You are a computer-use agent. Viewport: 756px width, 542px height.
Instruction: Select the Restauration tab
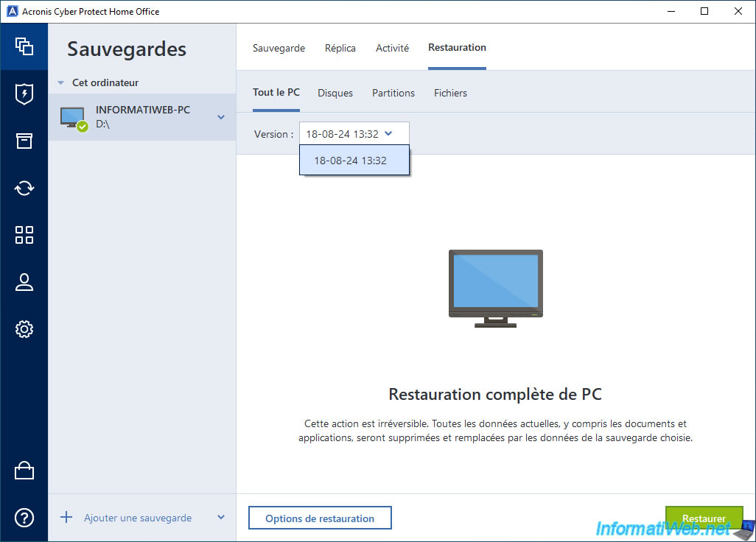[x=457, y=48]
